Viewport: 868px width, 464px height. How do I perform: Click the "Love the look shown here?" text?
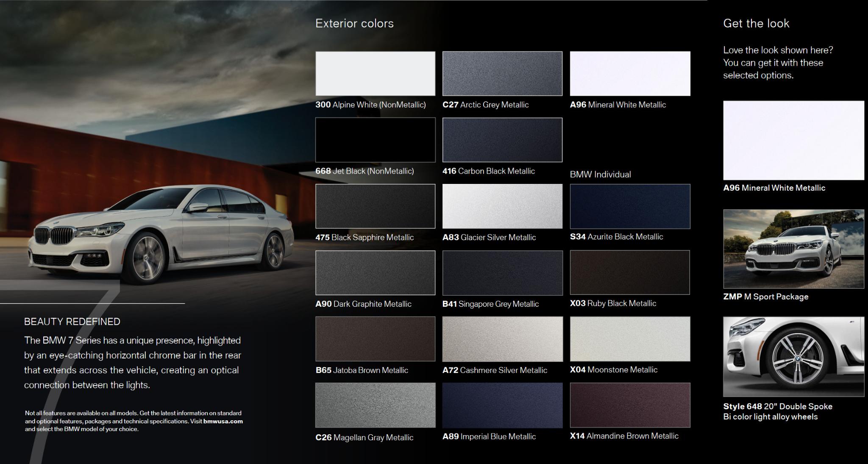click(x=778, y=50)
